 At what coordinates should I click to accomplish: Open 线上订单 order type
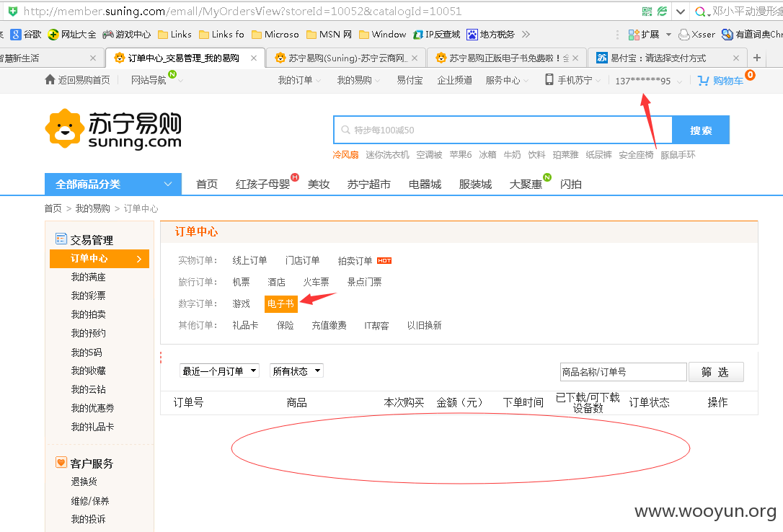point(249,260)
